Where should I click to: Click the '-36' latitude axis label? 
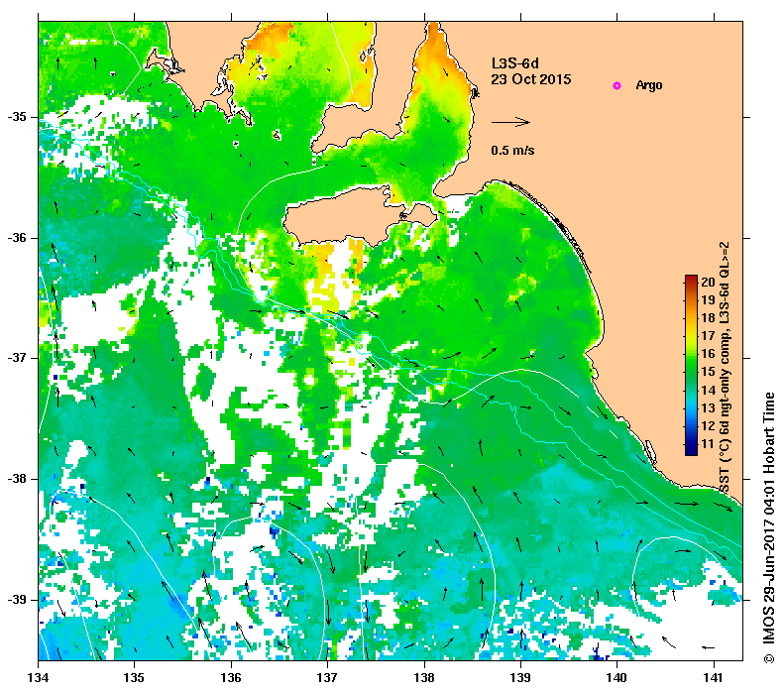pyautogui.click(x=17, y=238)
